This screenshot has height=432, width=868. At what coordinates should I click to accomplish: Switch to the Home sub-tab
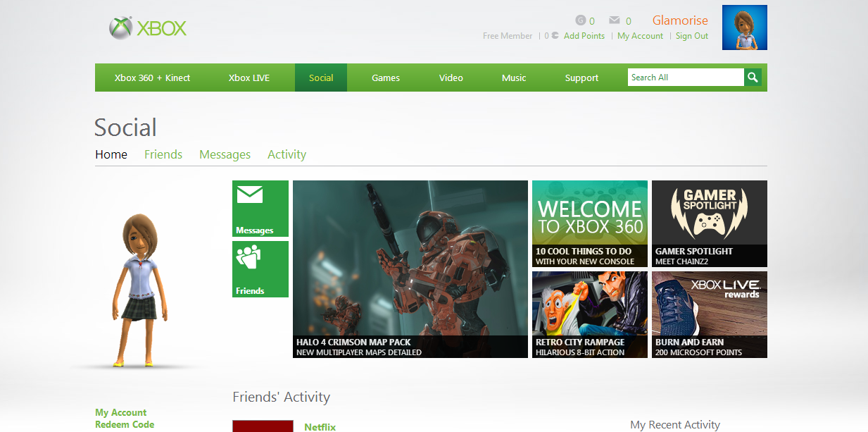(x=111, y=154)
